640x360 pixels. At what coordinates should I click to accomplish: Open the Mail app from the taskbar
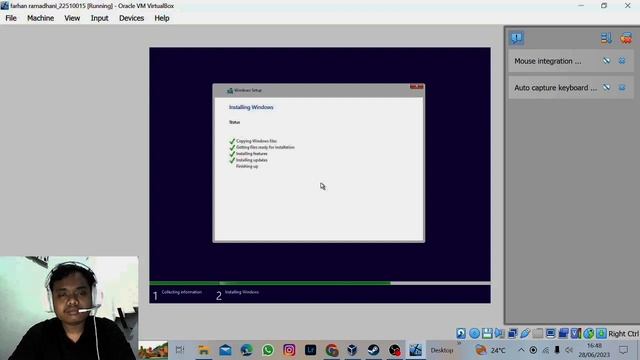coord(225,350)
